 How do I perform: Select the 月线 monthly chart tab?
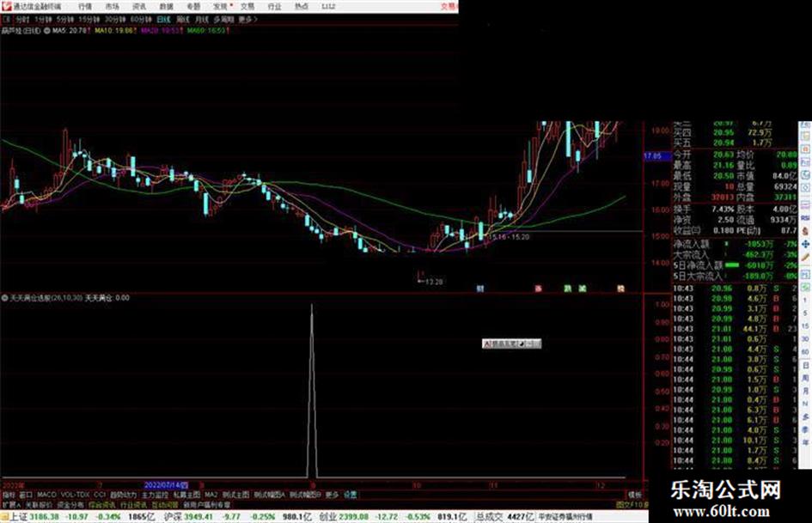201,20
